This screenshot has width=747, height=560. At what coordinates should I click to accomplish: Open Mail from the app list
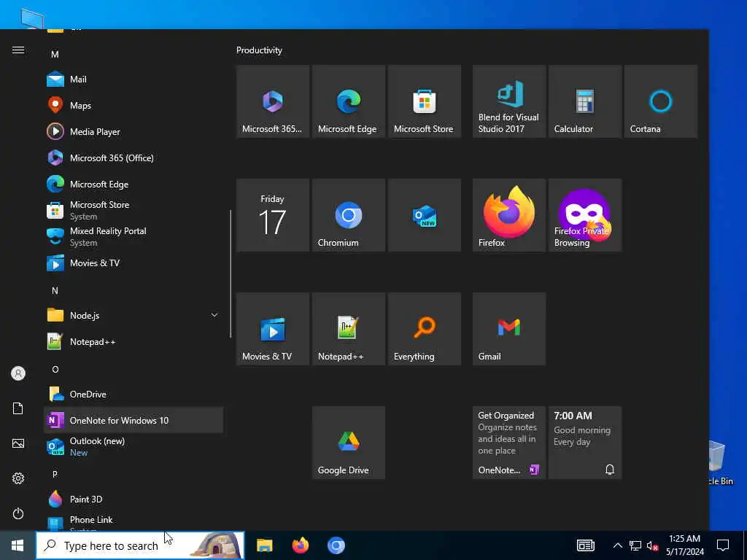click(x=133, y=79)
